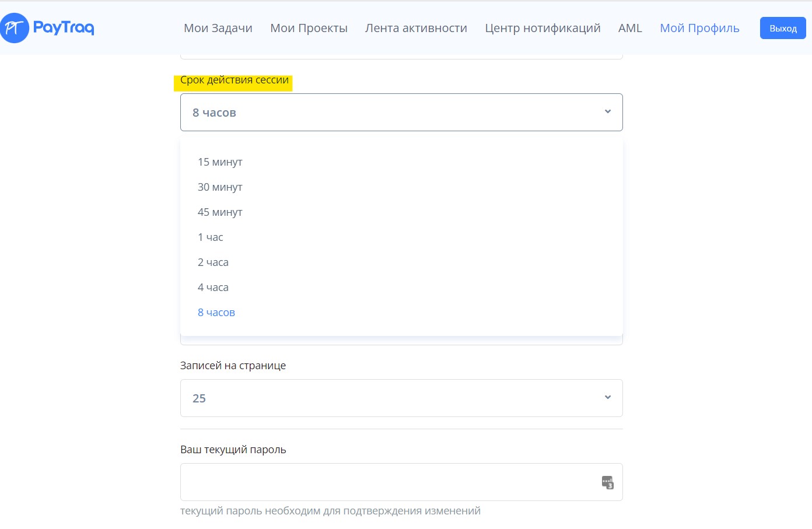Image resolution: width=812 pixels, height=529 pixels.
Task: Open the Мои Задачи menu item
Action: [218, 28]
